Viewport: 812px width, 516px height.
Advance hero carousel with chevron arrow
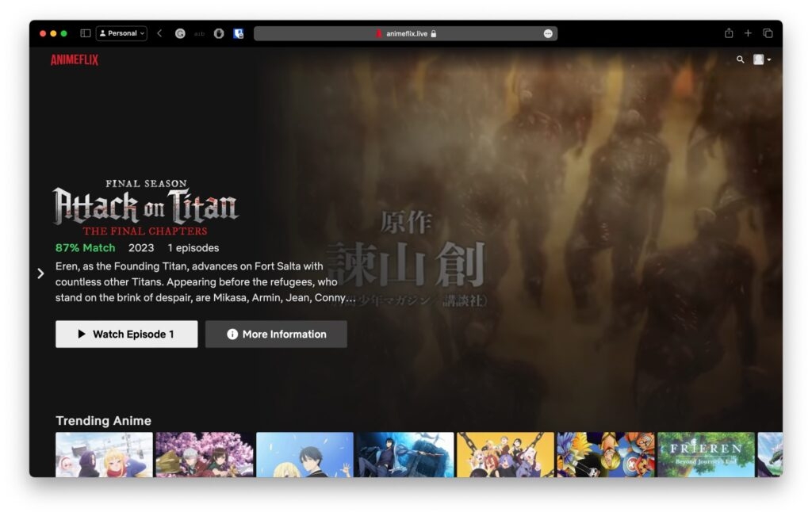pos(40,273)
